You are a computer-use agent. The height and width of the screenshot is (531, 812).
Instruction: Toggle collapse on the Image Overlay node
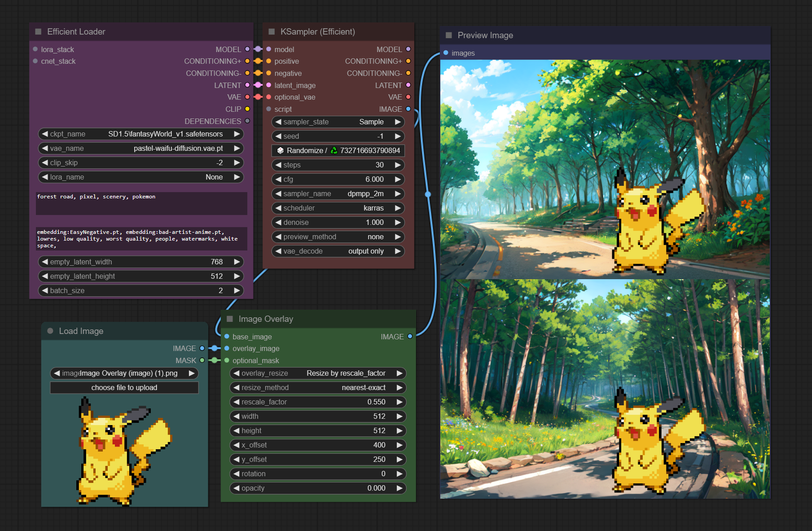coord(230,319)
